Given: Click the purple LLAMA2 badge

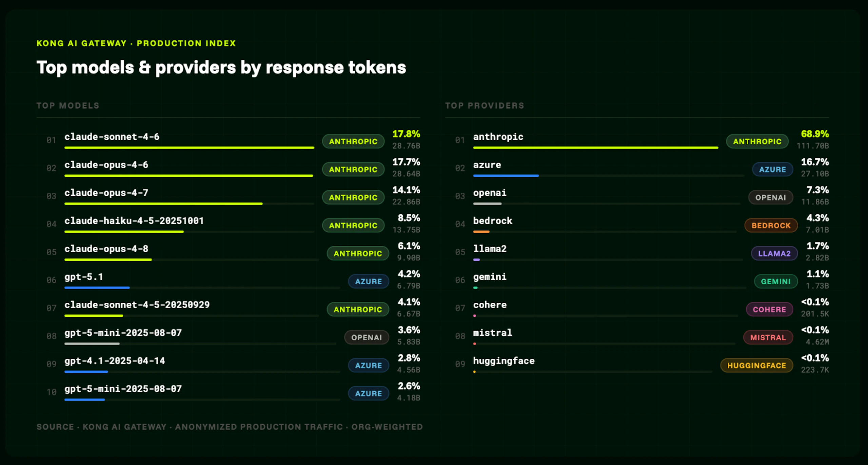Looking at the screenshot, I should [x=774, y=254].
